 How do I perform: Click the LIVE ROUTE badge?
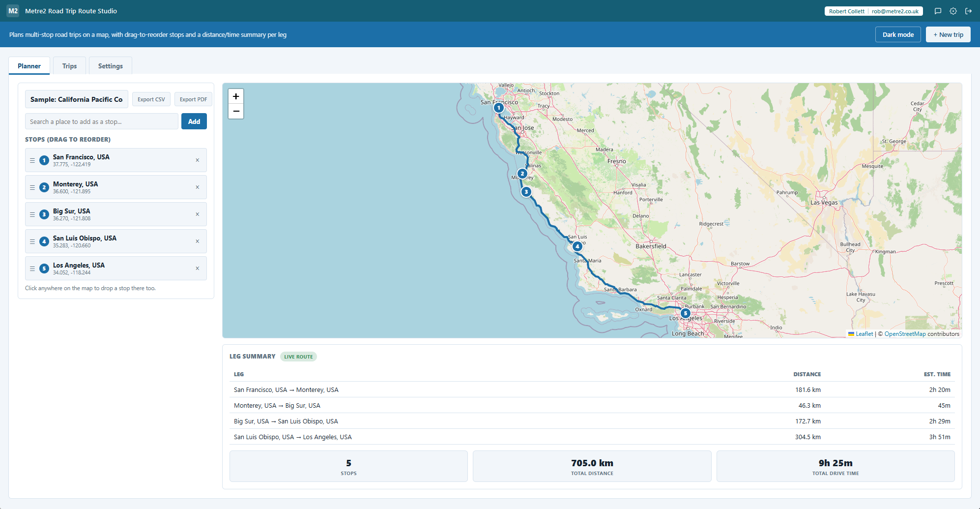click(x=298, y=357)
